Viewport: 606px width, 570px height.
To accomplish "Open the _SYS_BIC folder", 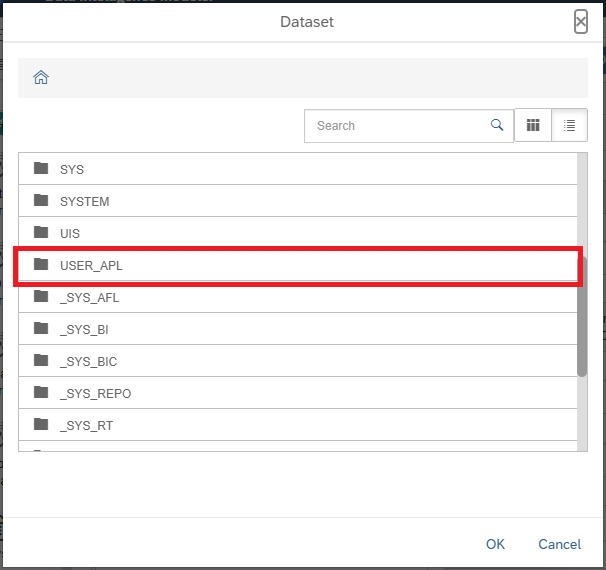I will click(88, 362).
